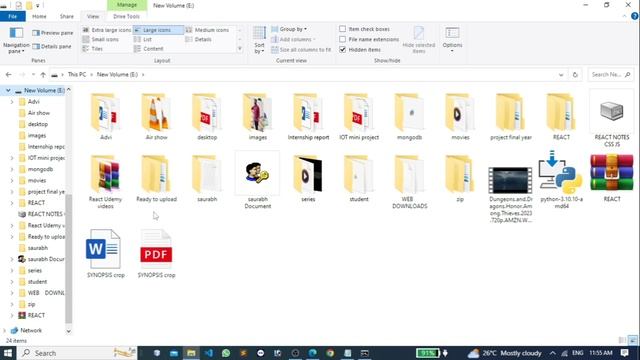
Task: Uncheck the Hidden items checkbox
Action: [342, 49]
